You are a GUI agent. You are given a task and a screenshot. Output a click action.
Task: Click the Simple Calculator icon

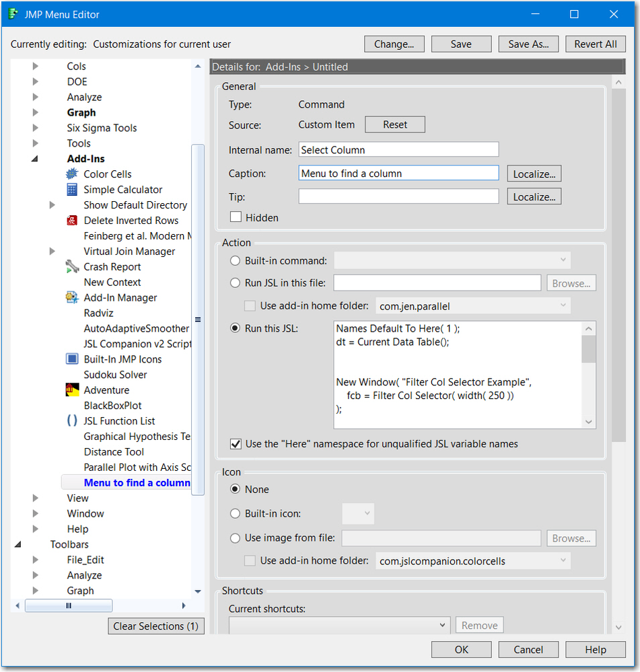(x=72, y=190)
